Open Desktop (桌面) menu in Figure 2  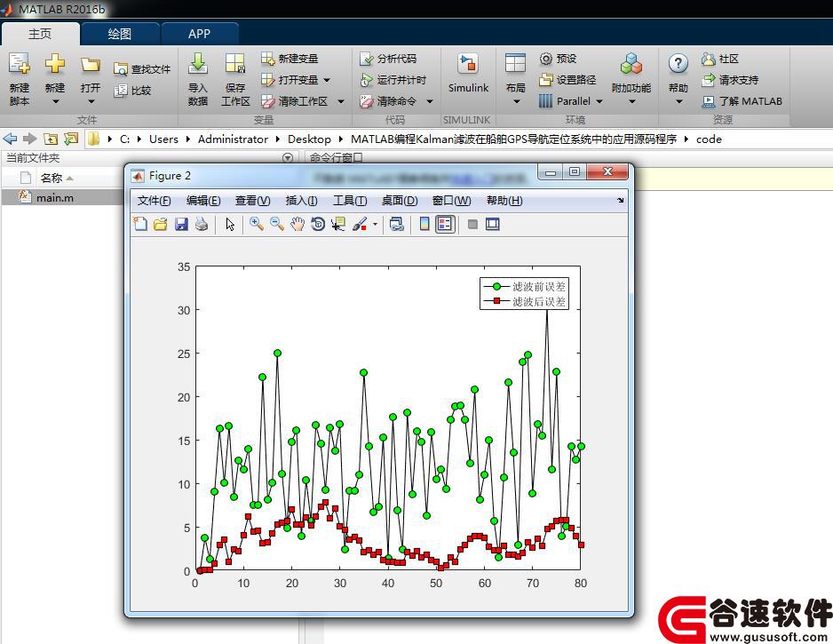point(400,201)
